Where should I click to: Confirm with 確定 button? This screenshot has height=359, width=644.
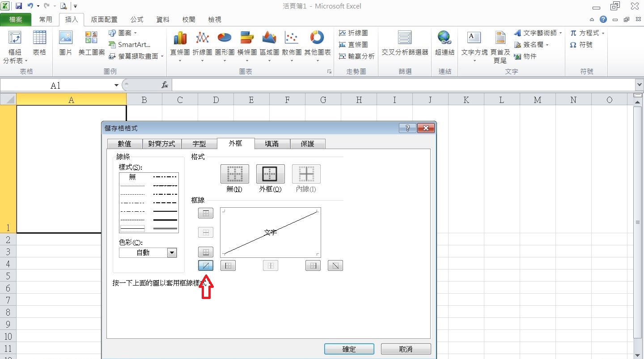tap(349, 349)
